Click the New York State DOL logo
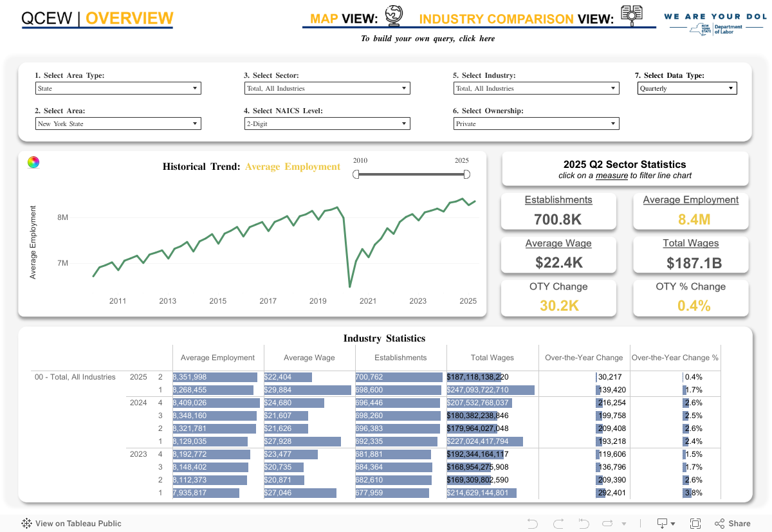Image resolution: width=772 pixels, height=532 pixels. pos(712,24)
